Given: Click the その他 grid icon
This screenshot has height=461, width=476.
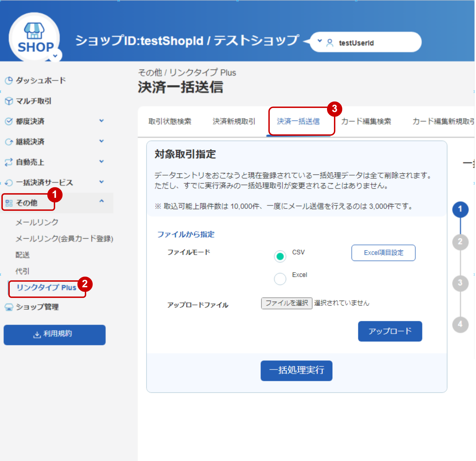Looking at the screenshot, I should [x=9, y=203].
